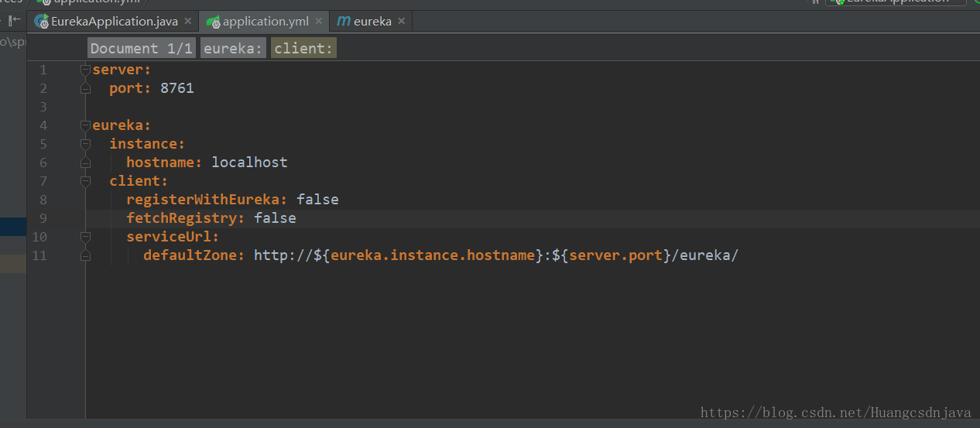Click the 'eureka:' breadcrumb
Image resolution: width=980 pixels, height=428 pixels.
pyautogui.click(x=233, y=49)
